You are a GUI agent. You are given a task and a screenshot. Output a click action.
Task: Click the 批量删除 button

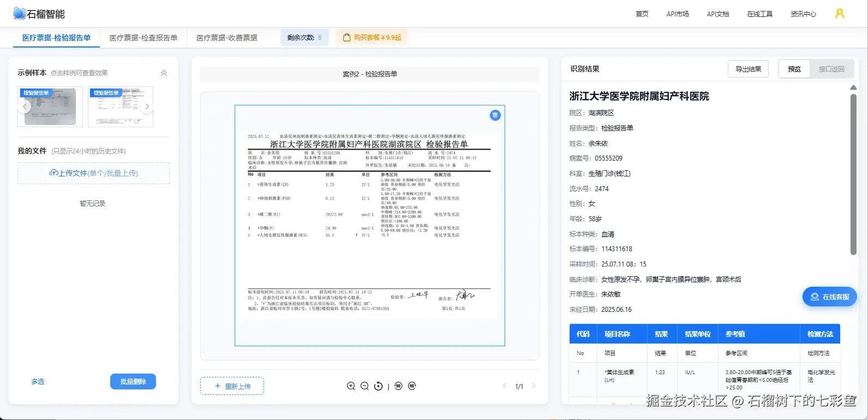(x=133, y=381)
